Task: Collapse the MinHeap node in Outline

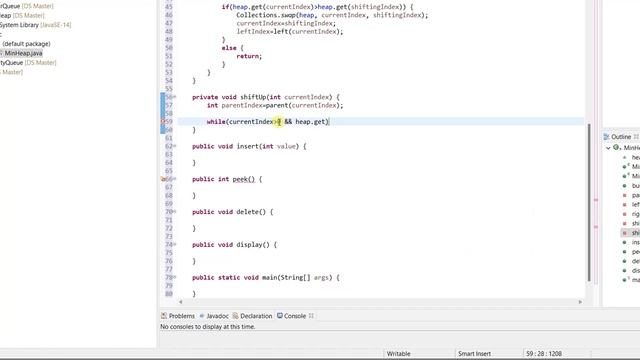Action: pyautogui.click(x=608, y=148)
